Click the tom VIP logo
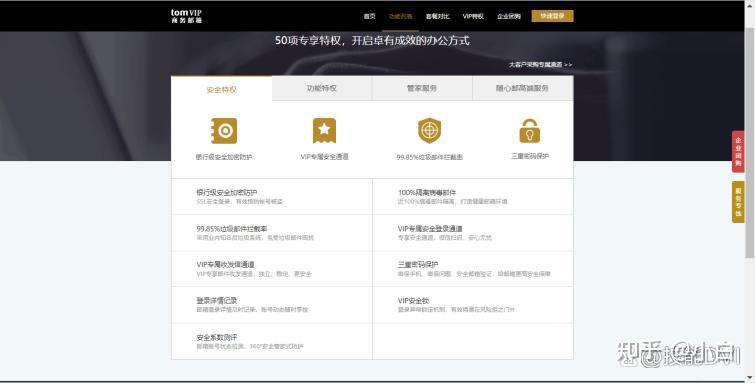The width and height of the screenshot is (755, 383). 186,16
